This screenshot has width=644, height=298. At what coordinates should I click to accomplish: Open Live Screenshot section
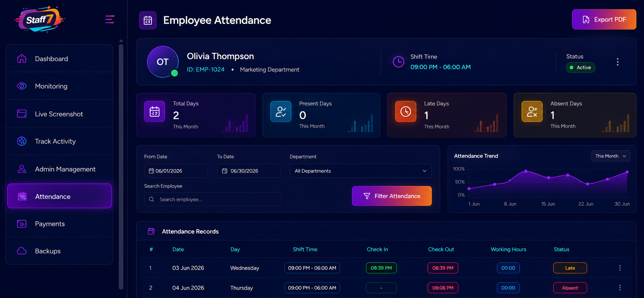(59, 114)
